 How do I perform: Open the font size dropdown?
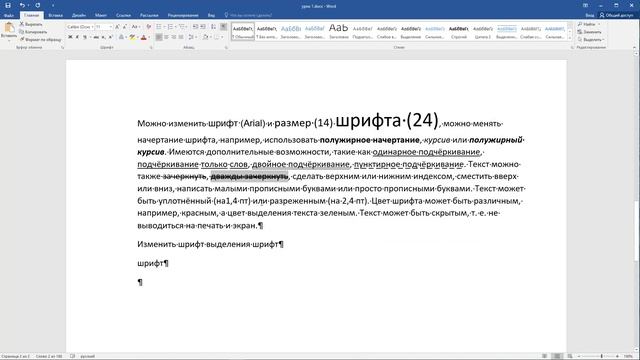click(x=111, y=27)
